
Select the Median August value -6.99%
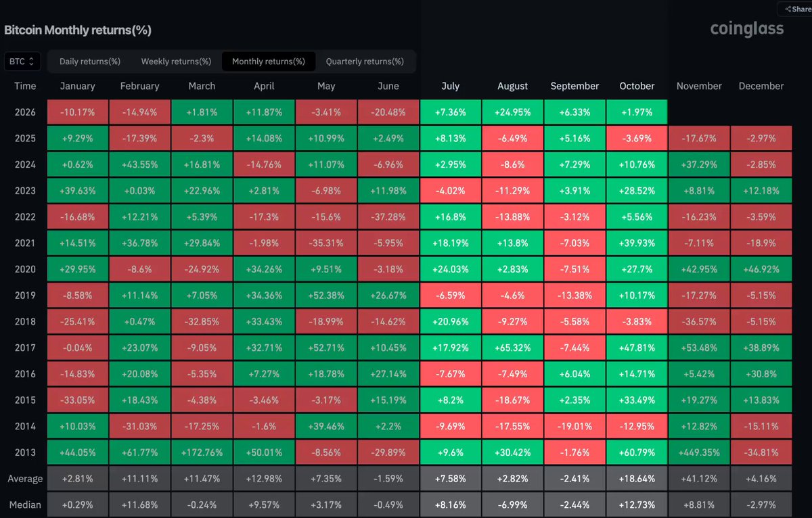(512, 505)
